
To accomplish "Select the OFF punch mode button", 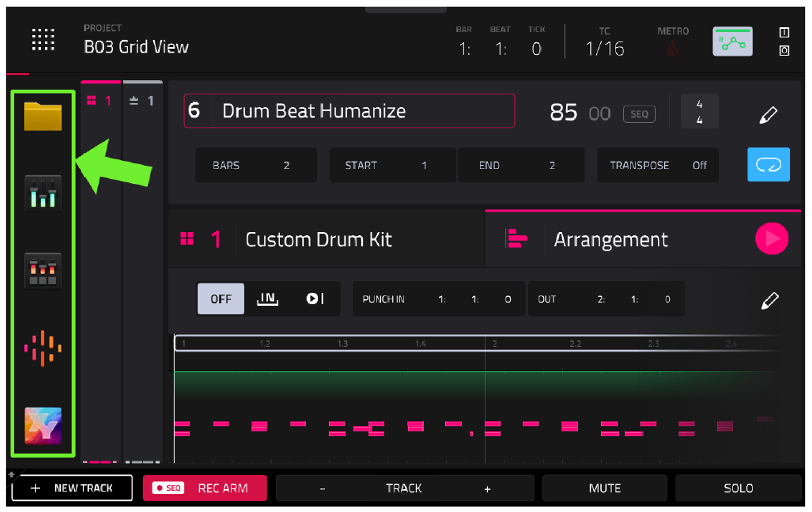I will click(221, 299).
